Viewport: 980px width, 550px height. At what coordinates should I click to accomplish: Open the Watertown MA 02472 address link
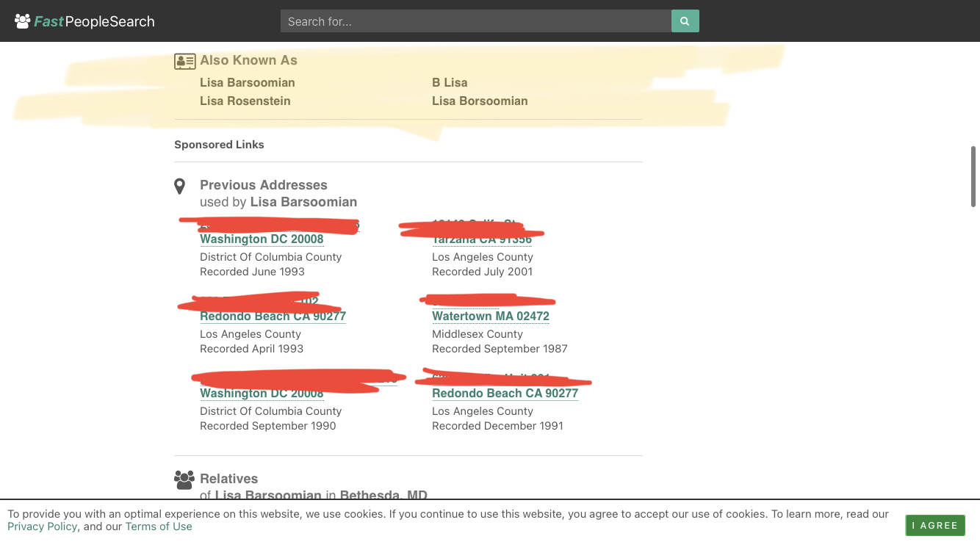pos(491,316)
